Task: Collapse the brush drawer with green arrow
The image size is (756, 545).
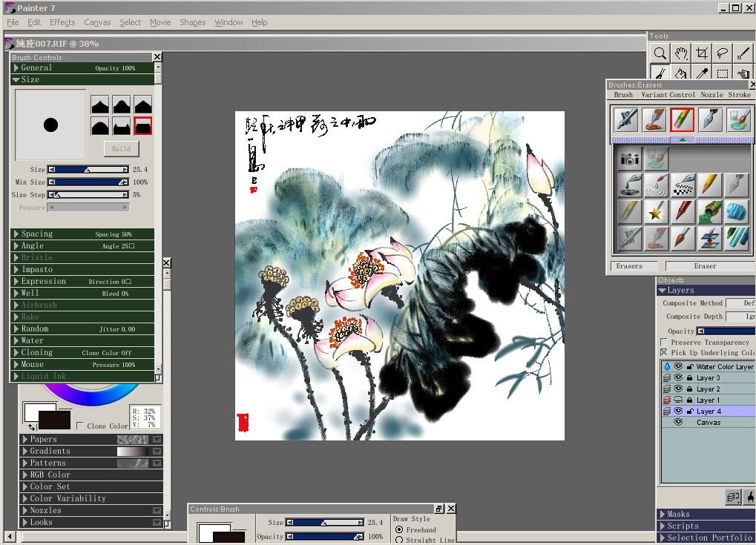Action: click(x=683, y=139)
